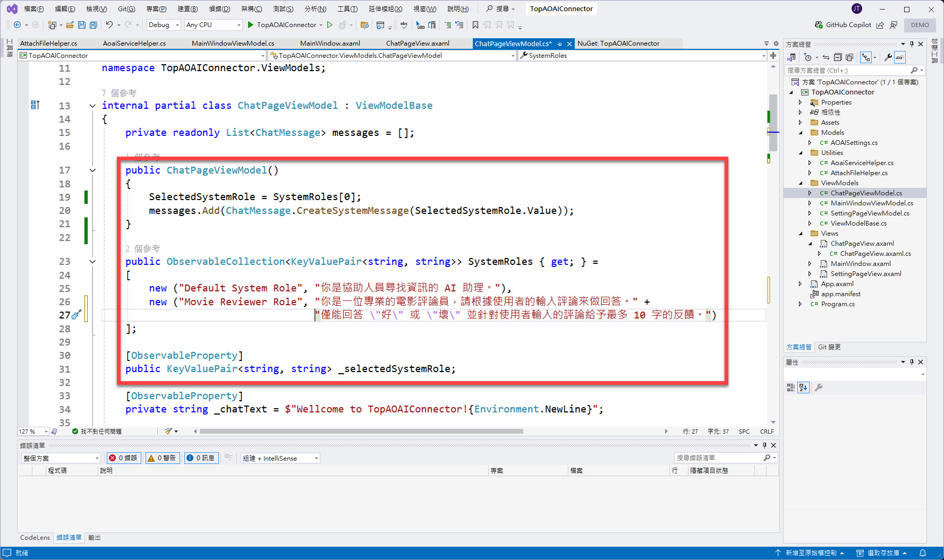Toggle auto-hide pin on Solution Explorer panel
This screenshot has height=560, width=944.
(x=912, y=44)
